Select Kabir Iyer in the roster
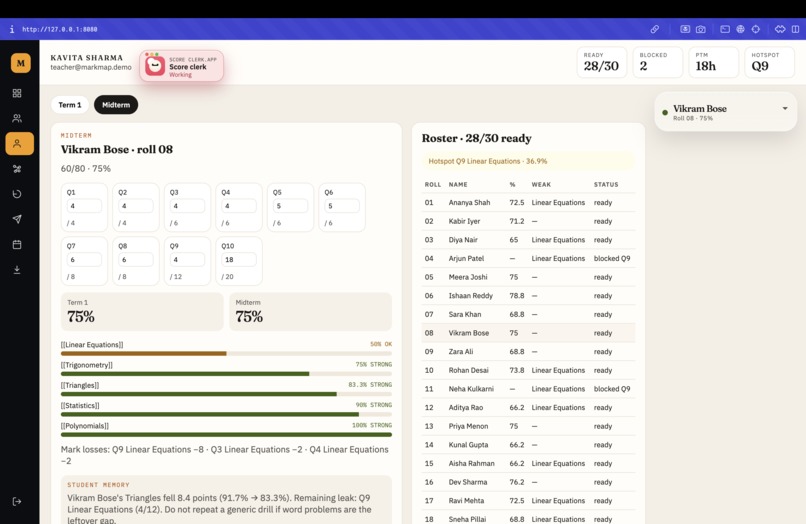 click(528, 221)
